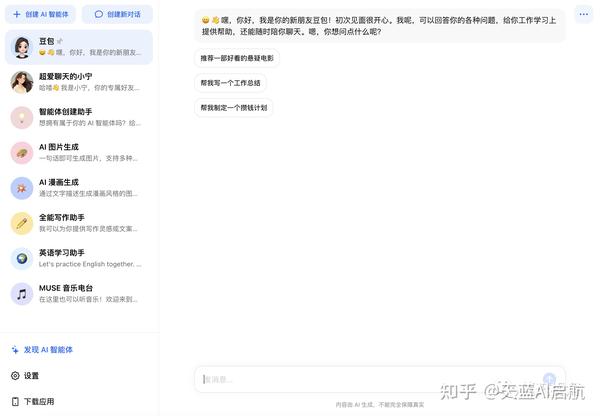Image resolution: width=600 pixels, height=416 pixels.
Task: Click the plus icon for 创建 AI 智能体
Action: click(17, 14)
